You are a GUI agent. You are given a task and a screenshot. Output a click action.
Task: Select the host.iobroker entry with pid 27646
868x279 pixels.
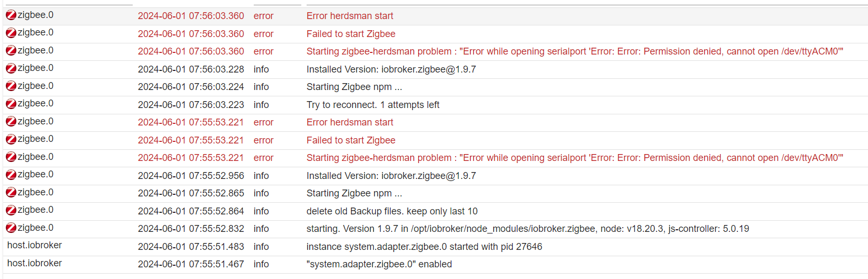pyautogui.click(x=34, y=245)
